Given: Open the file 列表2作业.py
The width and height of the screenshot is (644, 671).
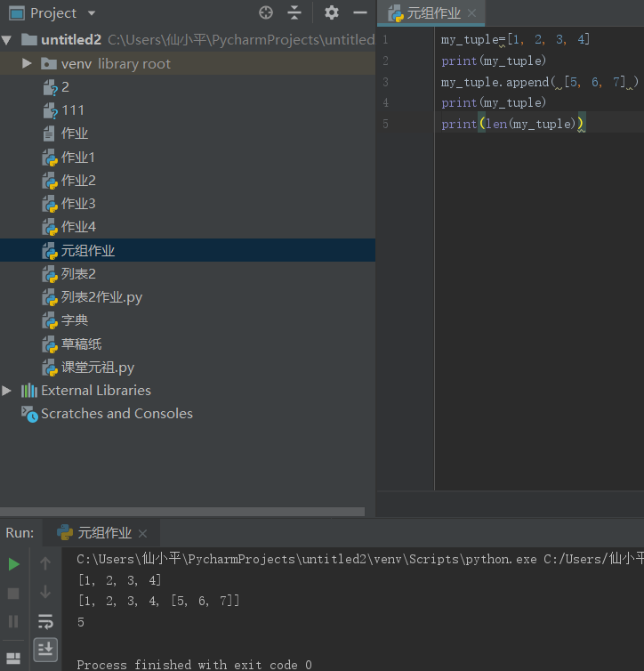Looking at the screenshot, I should (101, 297).
